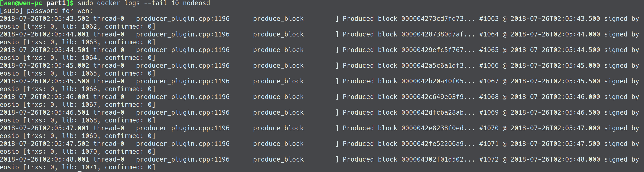644x172 pixels.
Task: Click timestamp 2018-07-26T02:05:48.001 at line start
Action: (x=44, y=159)
